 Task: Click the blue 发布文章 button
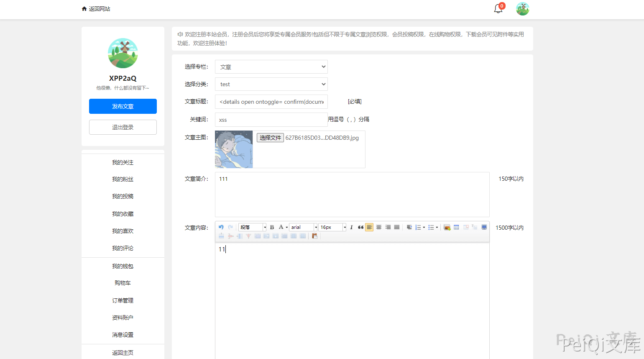[x=123, y=106]
